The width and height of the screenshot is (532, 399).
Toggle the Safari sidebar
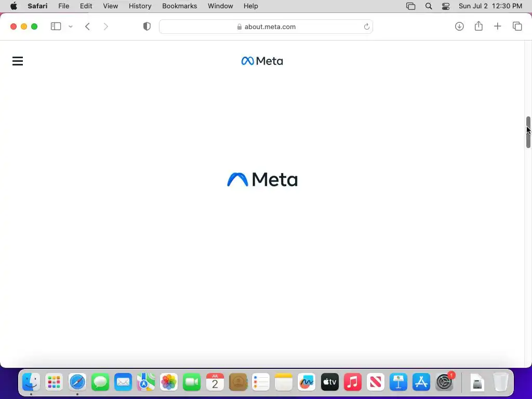pos(56,26)
